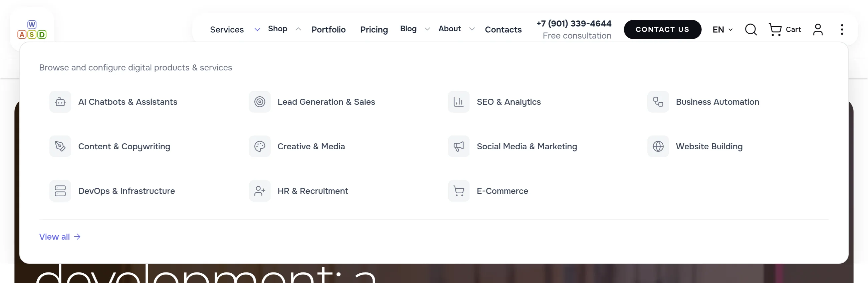Click the Contact Us button

pyautogui.click(x=662, y=30)
